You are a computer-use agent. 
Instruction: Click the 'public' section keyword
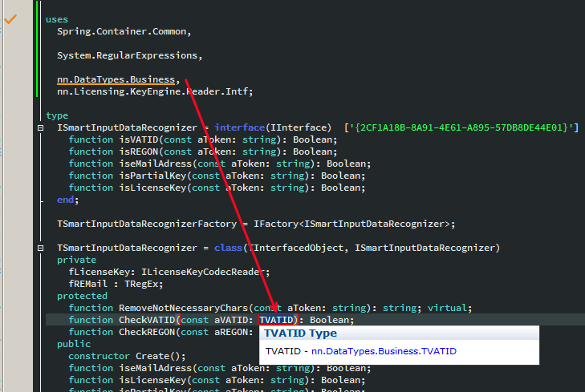tap(74, 344)
